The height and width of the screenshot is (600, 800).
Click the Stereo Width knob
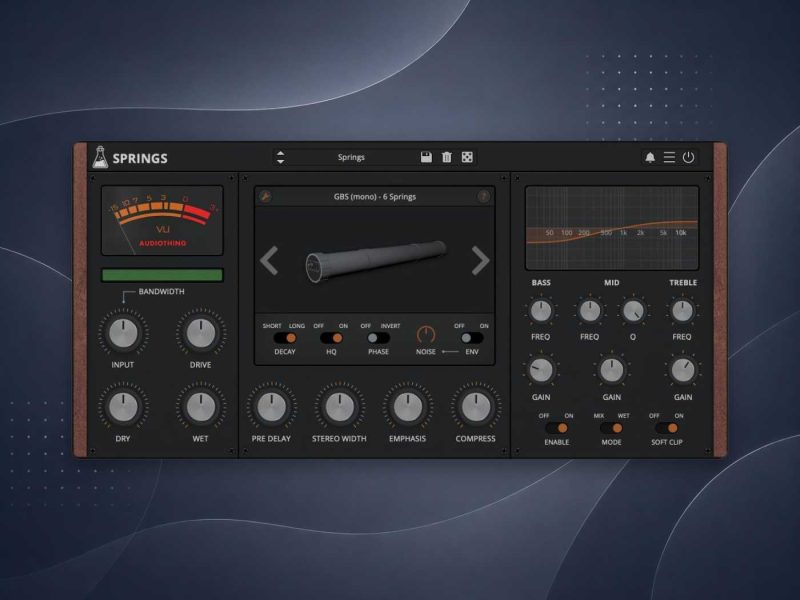click(x=339, y=407)
